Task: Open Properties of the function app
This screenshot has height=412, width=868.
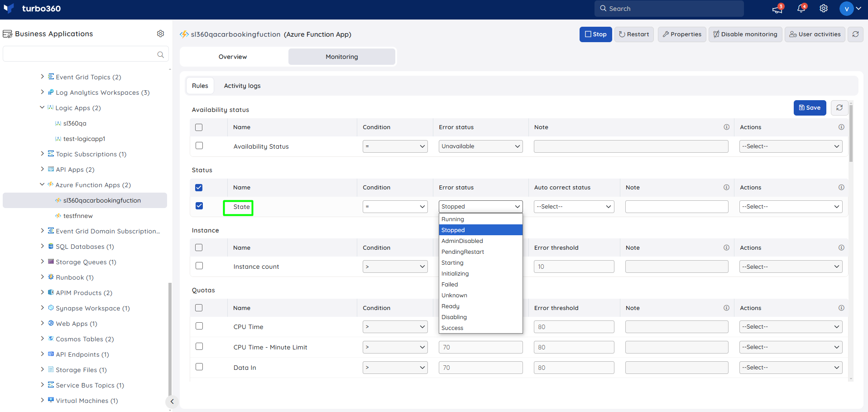Action: tap(682, 34)
